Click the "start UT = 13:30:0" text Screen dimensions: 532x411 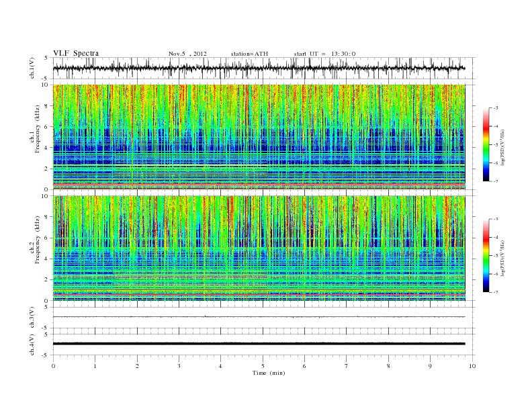point(324,54)
